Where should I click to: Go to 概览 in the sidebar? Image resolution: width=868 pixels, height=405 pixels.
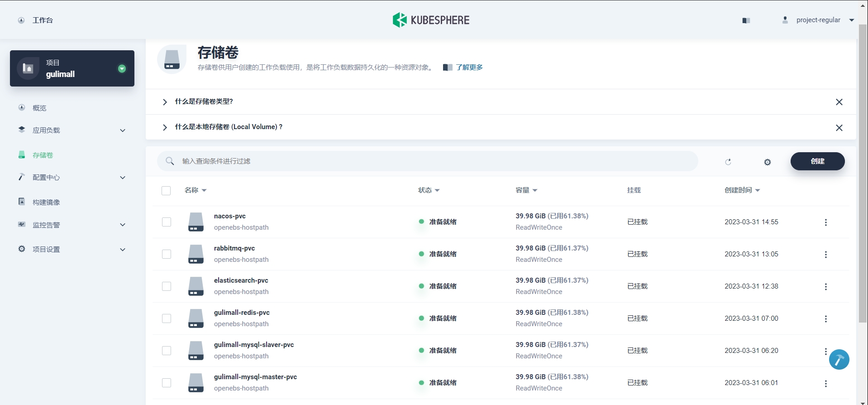(39, 108)
